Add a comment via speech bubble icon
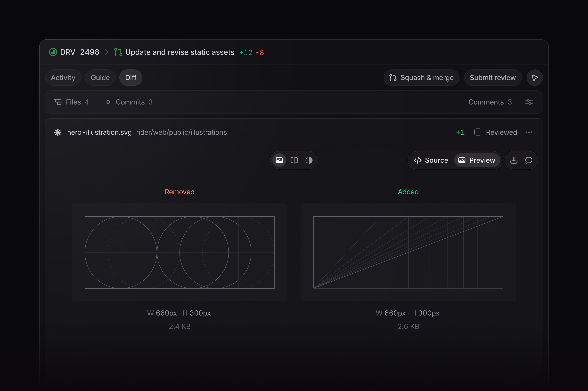588x391 pixels. 529,160
